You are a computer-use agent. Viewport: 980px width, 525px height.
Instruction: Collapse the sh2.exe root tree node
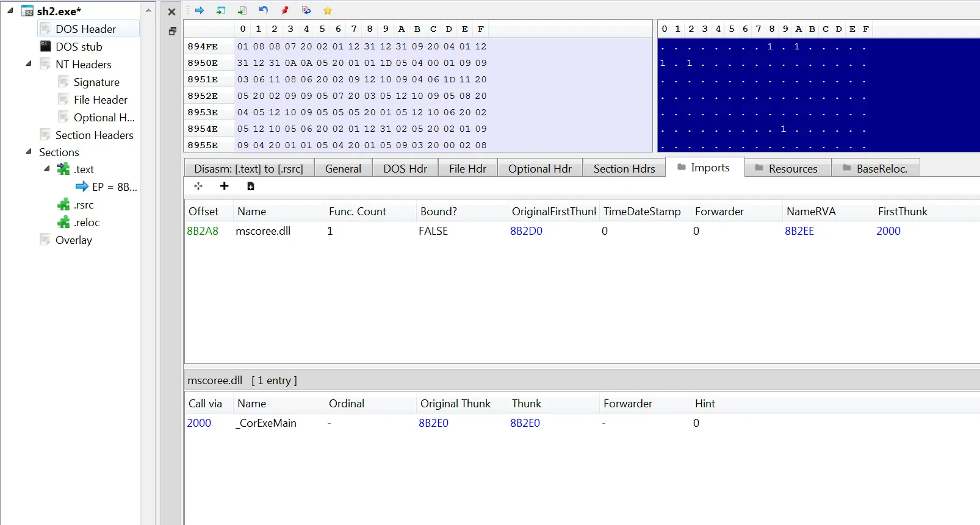(x=10, y=10)
